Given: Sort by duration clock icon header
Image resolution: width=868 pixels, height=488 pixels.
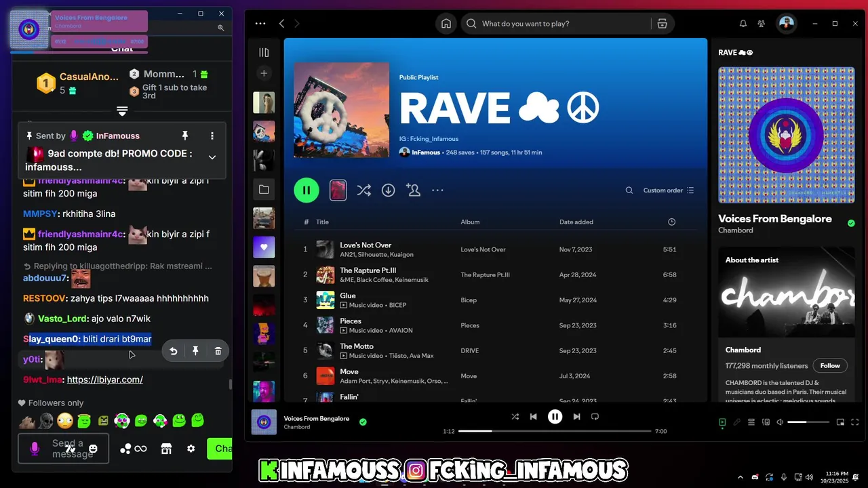Looking at the screenshot, I should click(671, 222).
